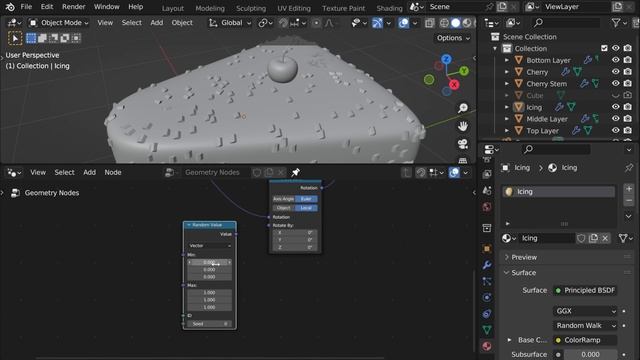Screen dimensions: 640x360
Task: Click the red X axis on navigation gizmo
Action: coord(454,84)
